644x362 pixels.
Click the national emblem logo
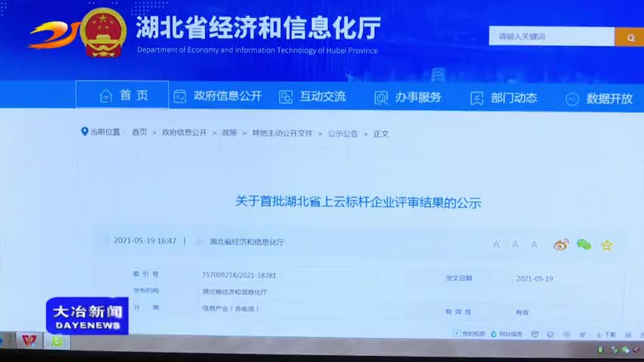point(103,32)
